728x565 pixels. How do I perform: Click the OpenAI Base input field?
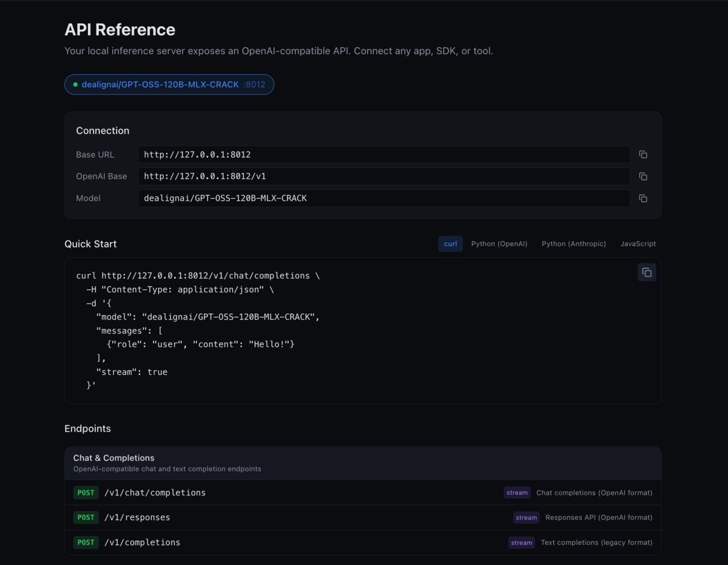384,176
